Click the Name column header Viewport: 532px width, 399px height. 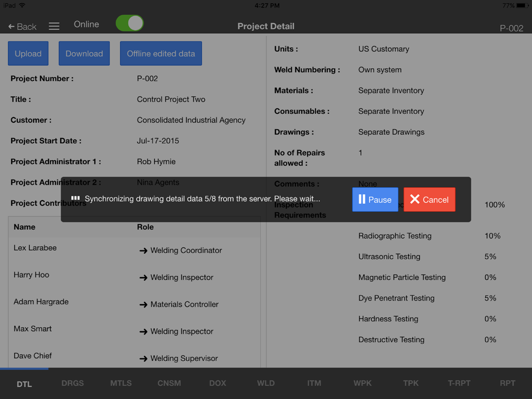tap(24, 227)
